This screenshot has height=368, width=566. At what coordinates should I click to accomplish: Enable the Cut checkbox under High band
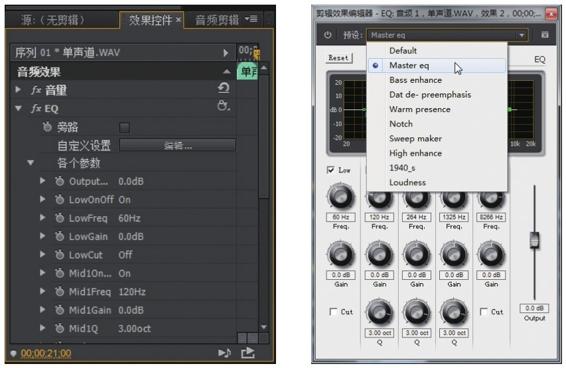point(483,311)
